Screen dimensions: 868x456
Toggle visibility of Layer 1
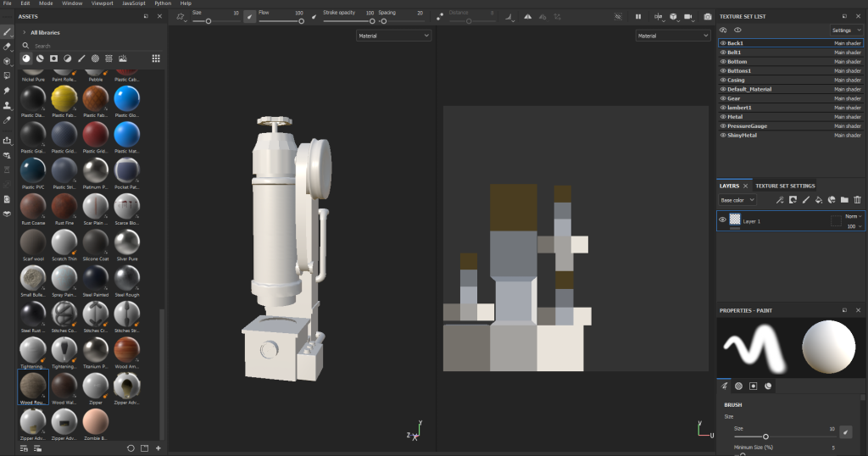[723, 220]
